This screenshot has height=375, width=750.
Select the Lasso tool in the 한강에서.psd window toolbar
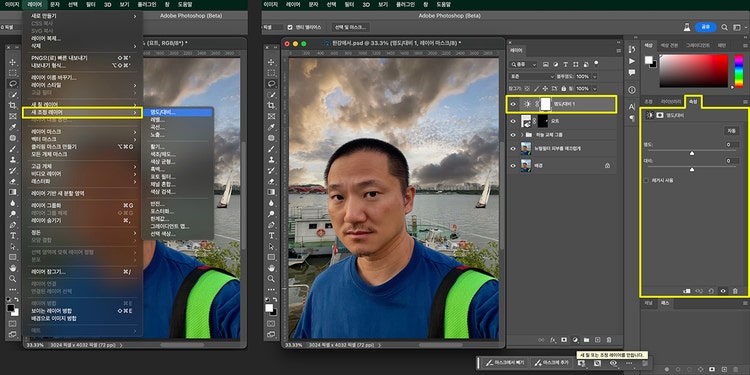coord(271,84)
